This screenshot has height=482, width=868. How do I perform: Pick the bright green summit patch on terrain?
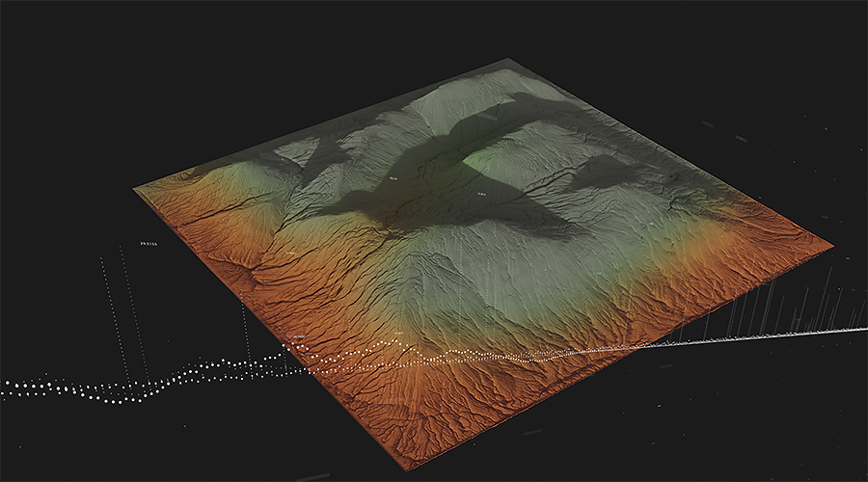[489, 157]
